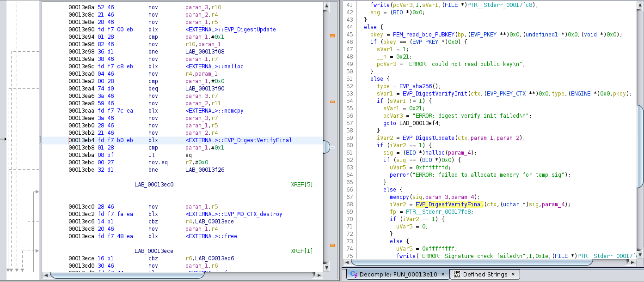Click <EXTERNAL>::free operand at 00013eca

[x=211, y=236]
